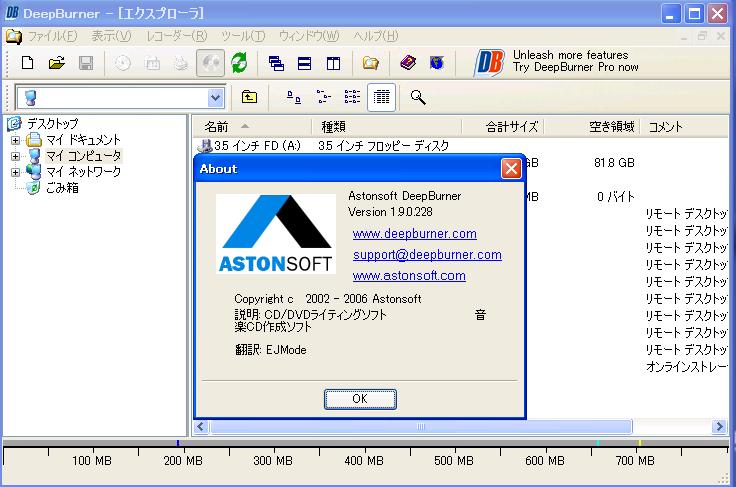Select マイ コンピュータ in the tree
The image size is (736, 487).
(x=84, y=156)
